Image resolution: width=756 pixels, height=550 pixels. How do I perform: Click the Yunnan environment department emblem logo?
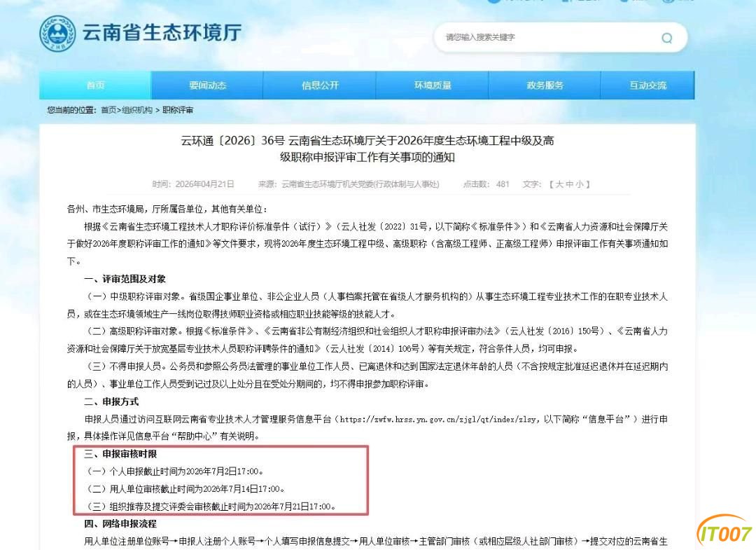click(58, 34)
